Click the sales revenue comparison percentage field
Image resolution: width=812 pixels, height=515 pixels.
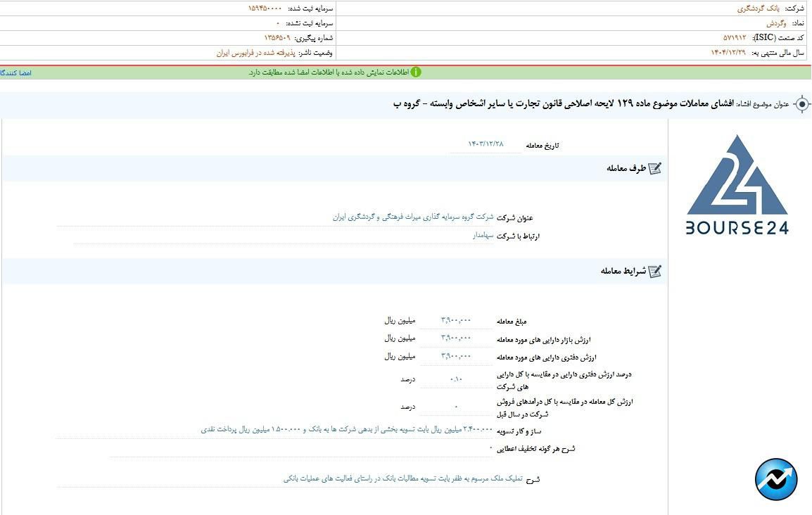click(x=456, y=407)
